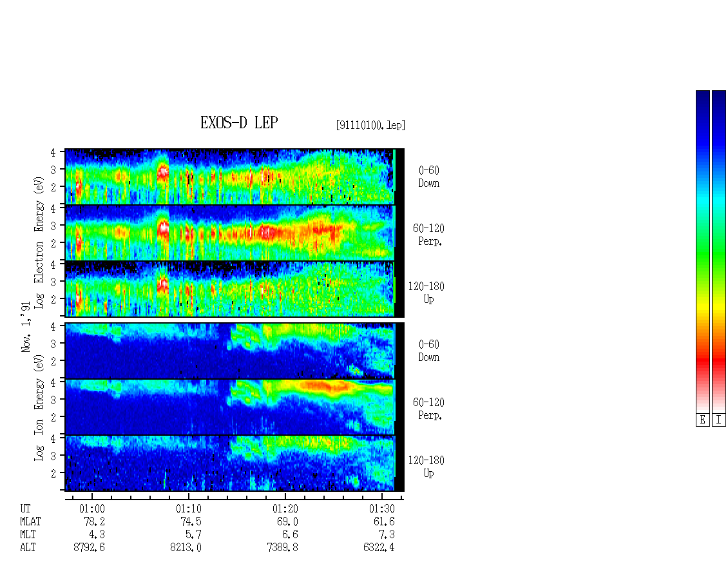
Task: Click the ion panel's 0-60 Down label
Action: pyautogui.click(x=429, y=351)
